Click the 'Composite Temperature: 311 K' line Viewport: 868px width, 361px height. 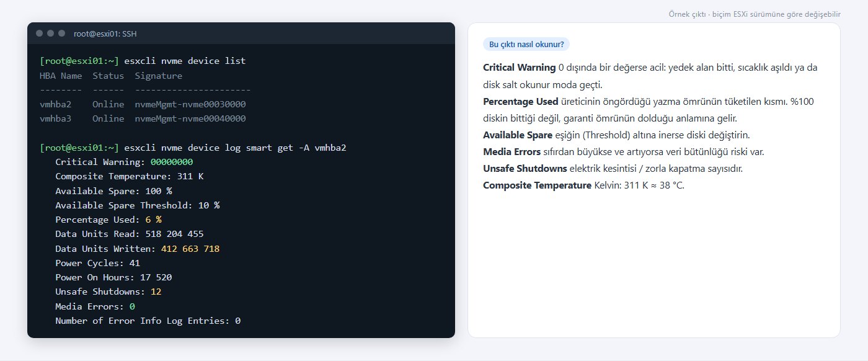coord(130,176)
